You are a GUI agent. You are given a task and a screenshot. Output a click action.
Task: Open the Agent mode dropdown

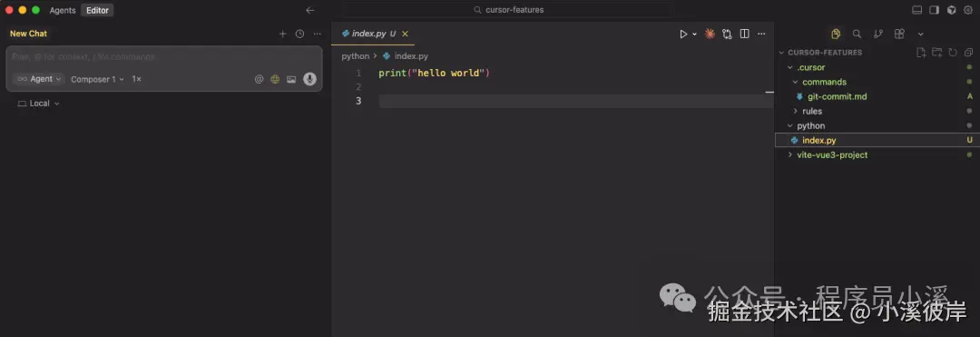[x=39, y=79]
